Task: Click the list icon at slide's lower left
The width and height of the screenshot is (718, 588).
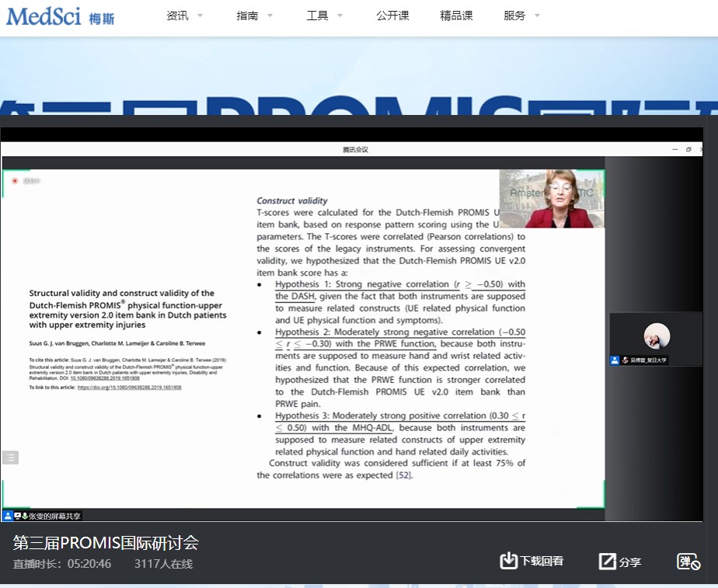Action: click(10, 458)
